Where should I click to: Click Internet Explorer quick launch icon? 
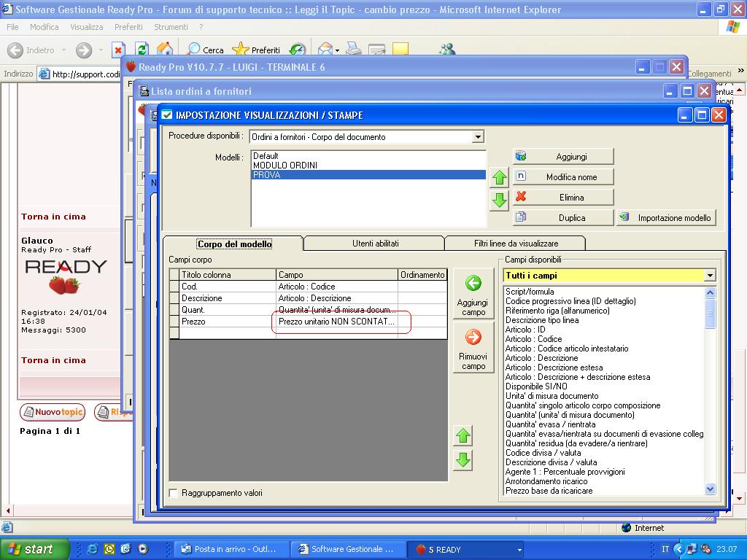click(x=92, y=549)
